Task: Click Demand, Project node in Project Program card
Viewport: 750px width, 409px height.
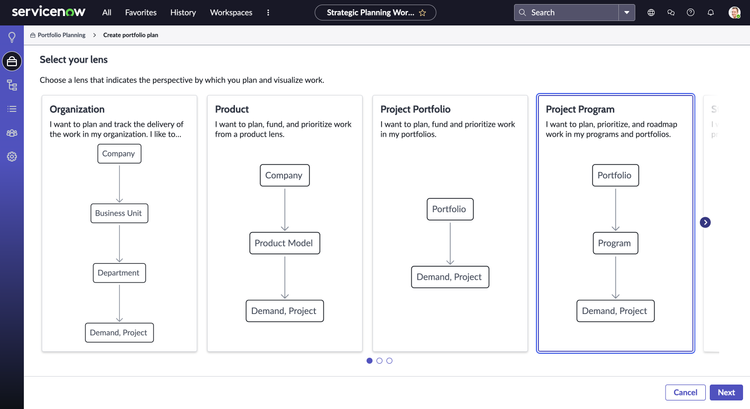Action: pyautogui.click(x=615, y=311)
